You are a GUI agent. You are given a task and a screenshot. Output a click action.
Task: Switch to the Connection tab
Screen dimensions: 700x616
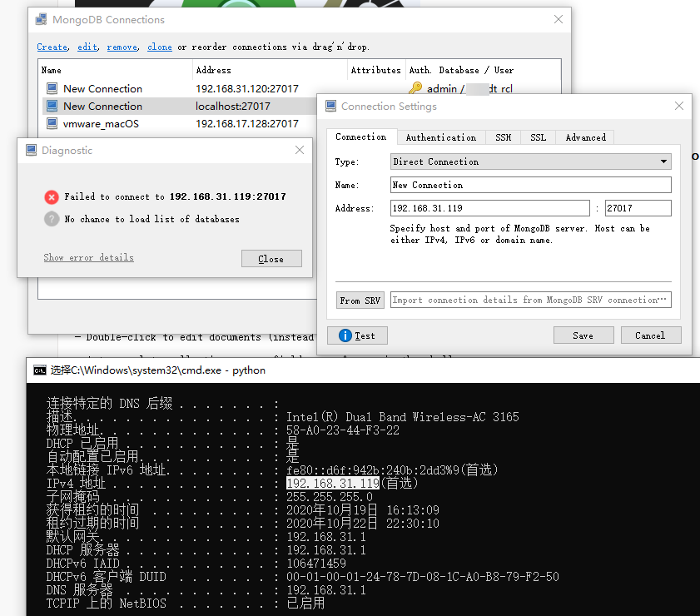pos(361,137)
